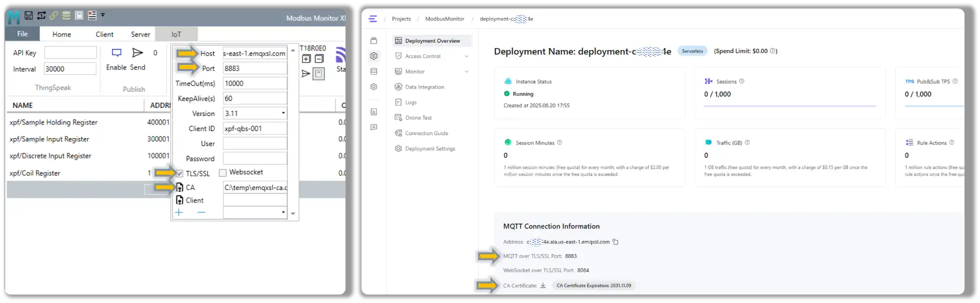Click the Spend Limit help icon
The width and height of the screenshot is (980, 303).
tap(772, 51)
